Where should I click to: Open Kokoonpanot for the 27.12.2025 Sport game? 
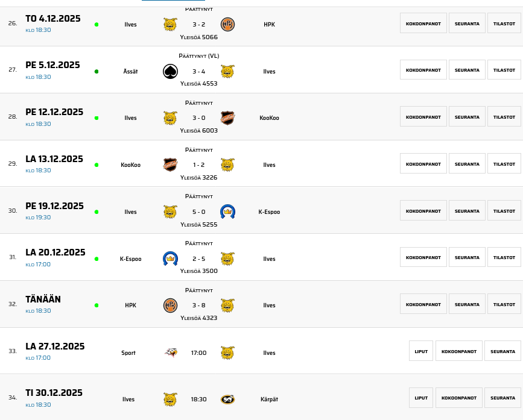pos(459,351)
